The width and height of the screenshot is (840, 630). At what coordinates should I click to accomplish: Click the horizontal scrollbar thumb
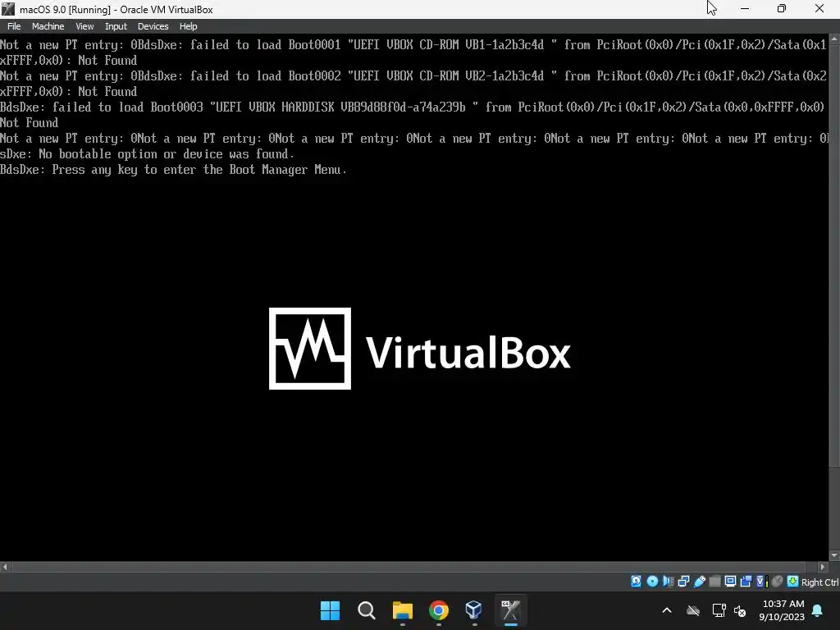point(409,567)
